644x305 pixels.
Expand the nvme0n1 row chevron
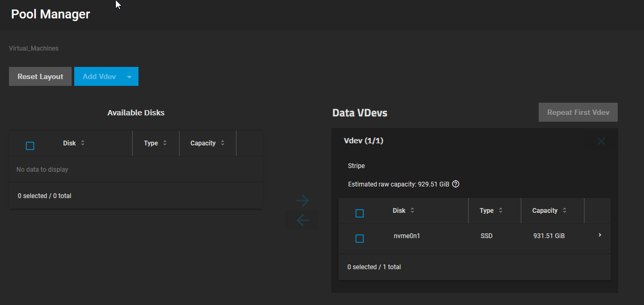tap(600, 235)
